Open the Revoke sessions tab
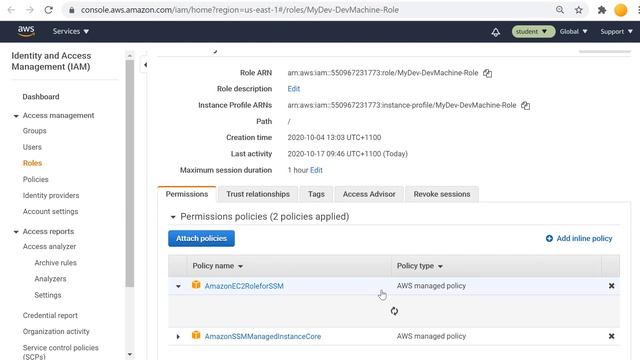Viewport: 640px width, 360px height. coord(442,194)
